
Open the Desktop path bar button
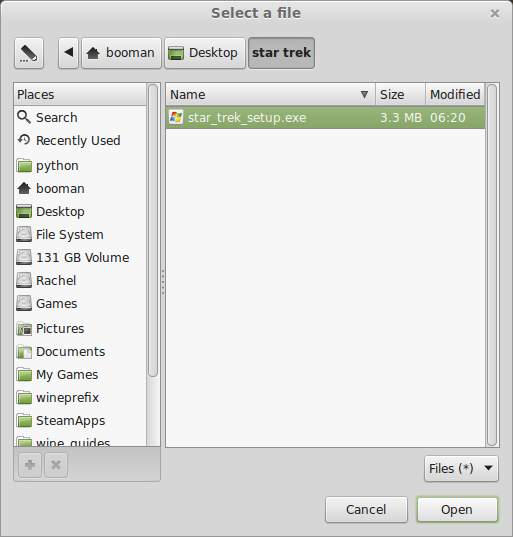[x=205, y=53]
